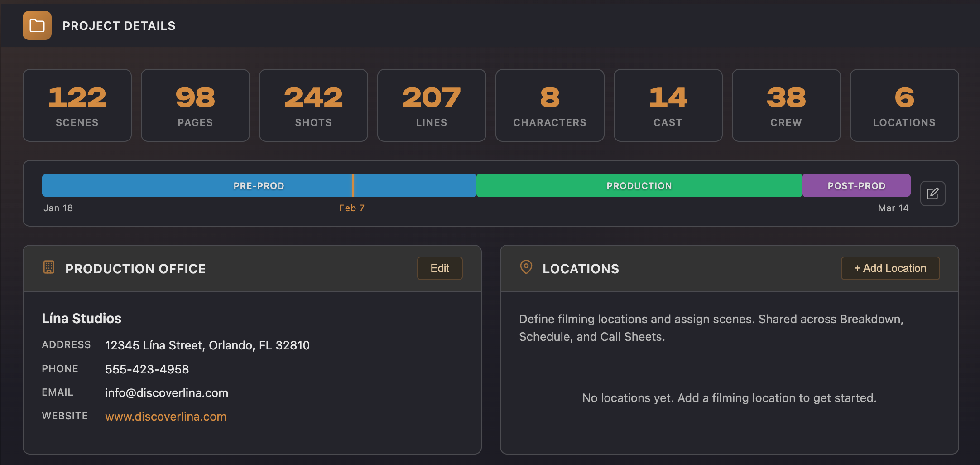
Task: Open the 242 Shots stat card
Action: [x=313, y=105]
